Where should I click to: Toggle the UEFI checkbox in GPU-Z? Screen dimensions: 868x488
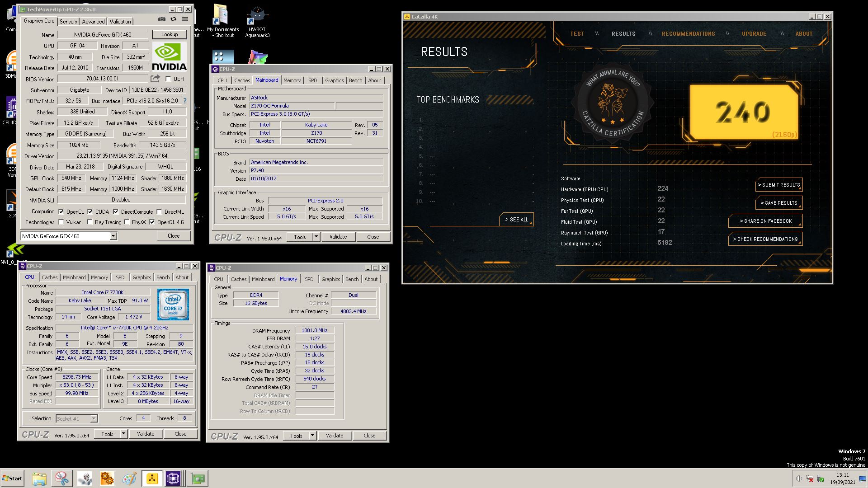tap(168, 79)
